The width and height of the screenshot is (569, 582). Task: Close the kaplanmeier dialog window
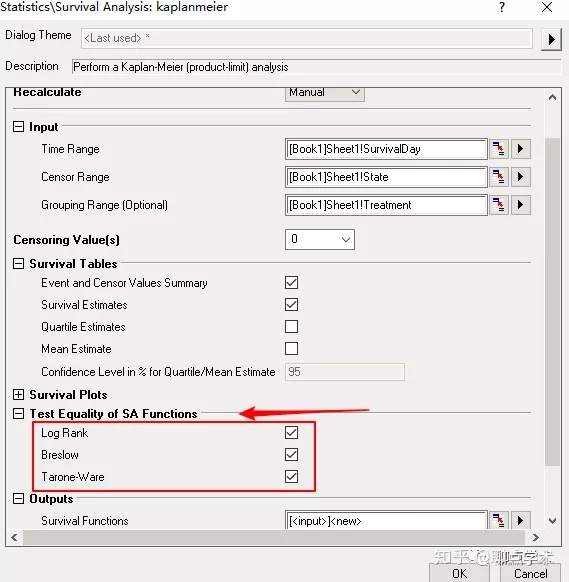tap(547, 7)
